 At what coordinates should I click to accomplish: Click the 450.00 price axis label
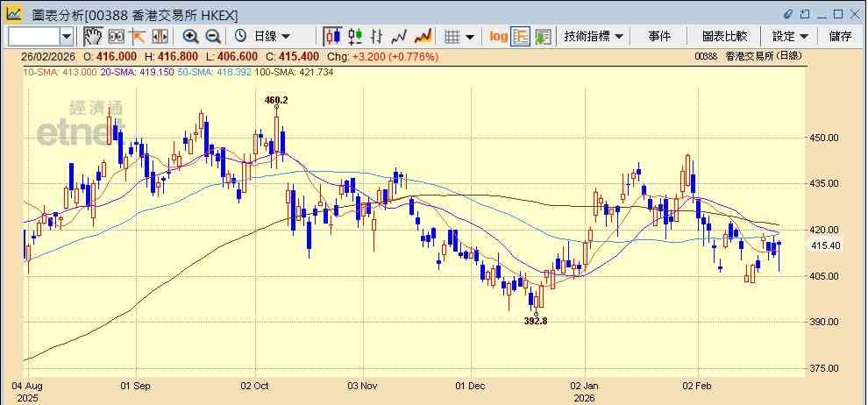click(824, 138)
